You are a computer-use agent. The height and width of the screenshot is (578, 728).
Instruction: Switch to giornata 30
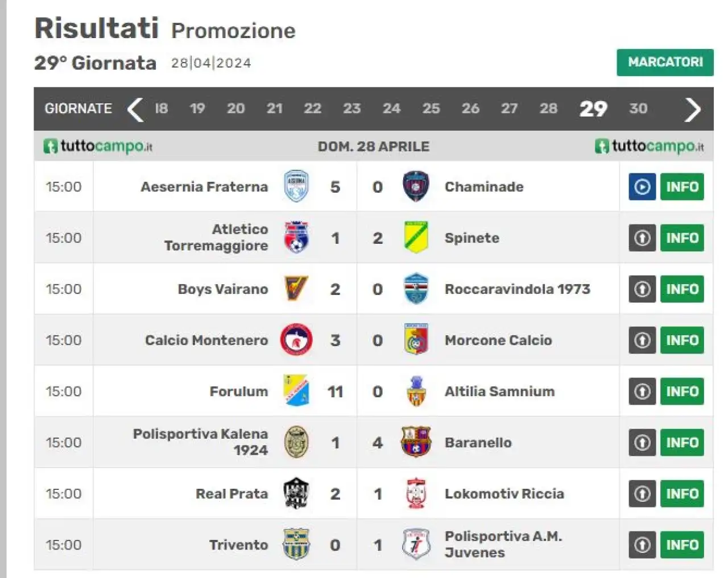[x=638, y=109]
